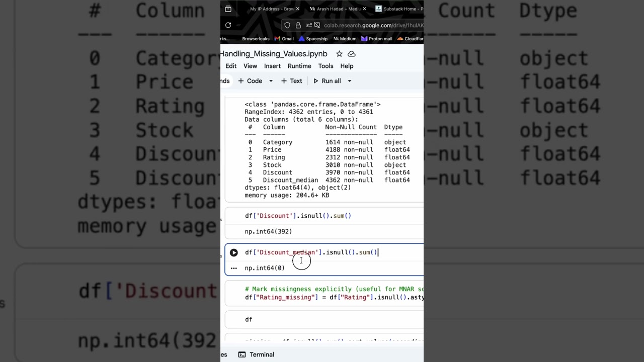This screenshot has height=362, width=644.
Task: Open the Proton mail bookmark
Action: click(x=377, y=39)
